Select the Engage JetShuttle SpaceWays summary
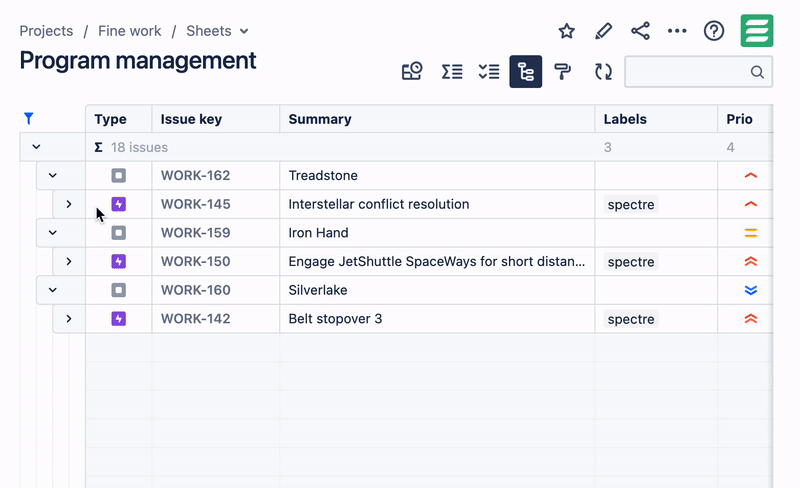 437,261
